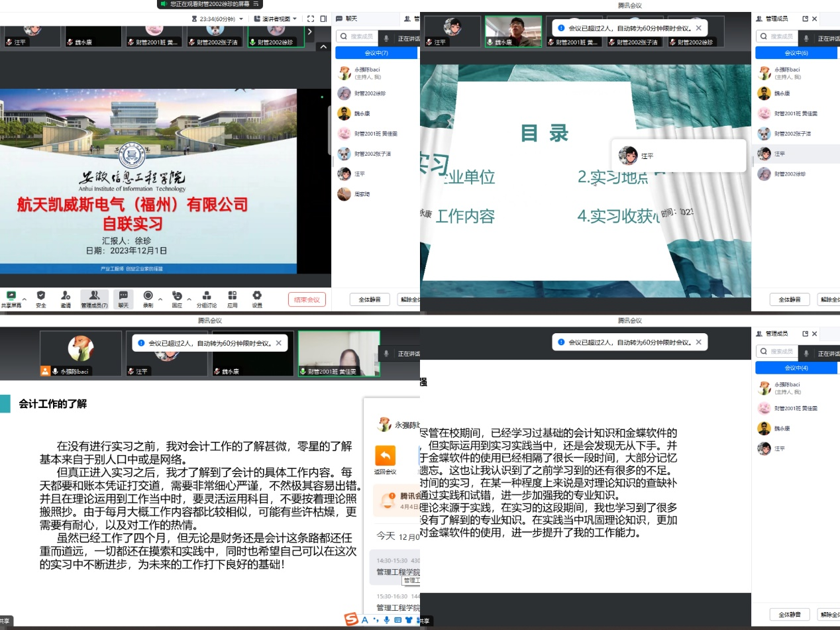Stop sharing via the 共享屏幕 toggle

click(11, 299)
